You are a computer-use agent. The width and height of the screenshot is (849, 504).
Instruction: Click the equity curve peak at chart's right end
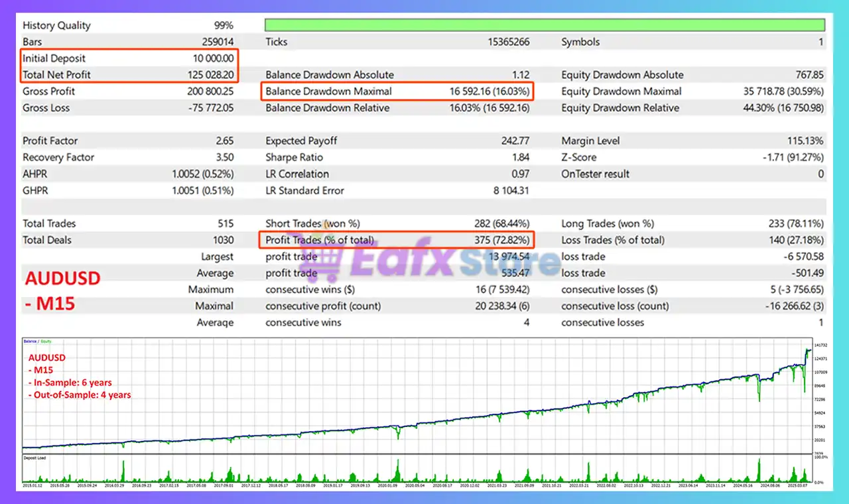click(808, 349)
